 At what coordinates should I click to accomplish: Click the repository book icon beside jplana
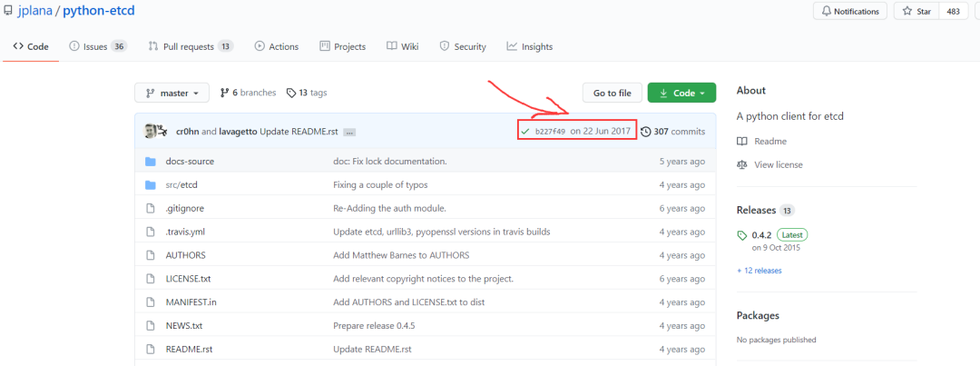pos(6,11)
